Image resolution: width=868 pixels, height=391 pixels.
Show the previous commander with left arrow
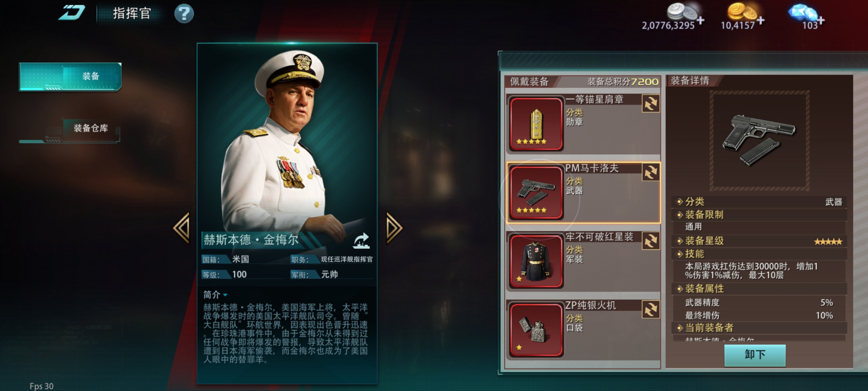click(182, 228)
